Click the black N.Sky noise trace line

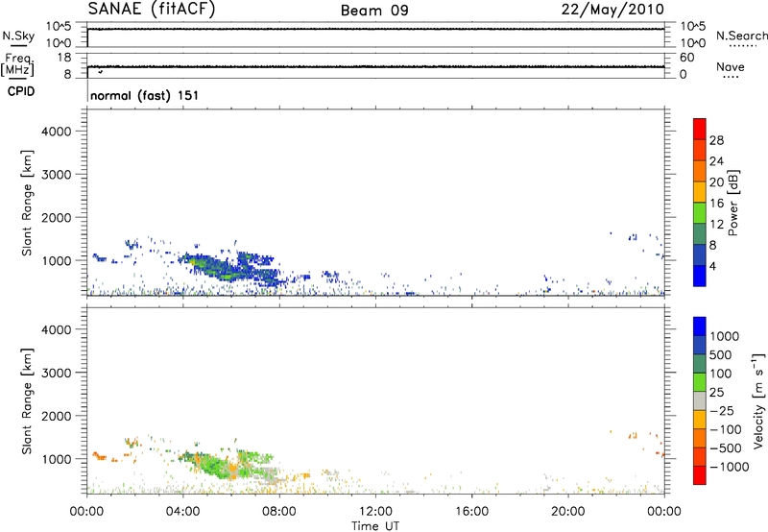tap(375, 29)
